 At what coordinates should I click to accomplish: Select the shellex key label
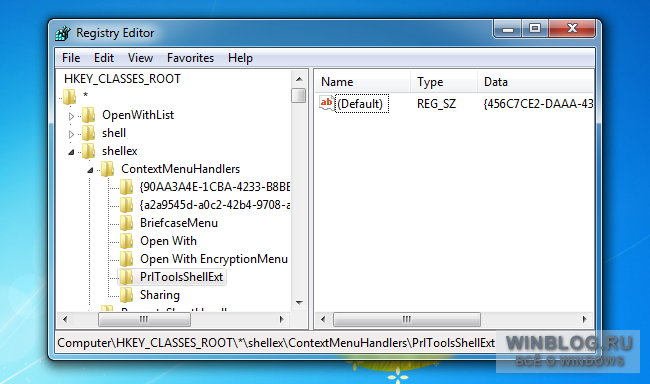pyautogui.click(x=119, y=151)
